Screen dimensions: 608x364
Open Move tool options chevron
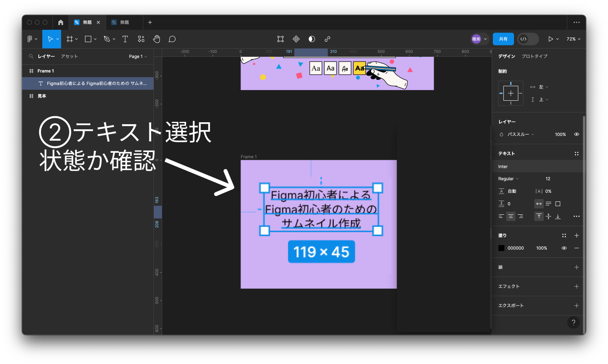pos(58,39)
